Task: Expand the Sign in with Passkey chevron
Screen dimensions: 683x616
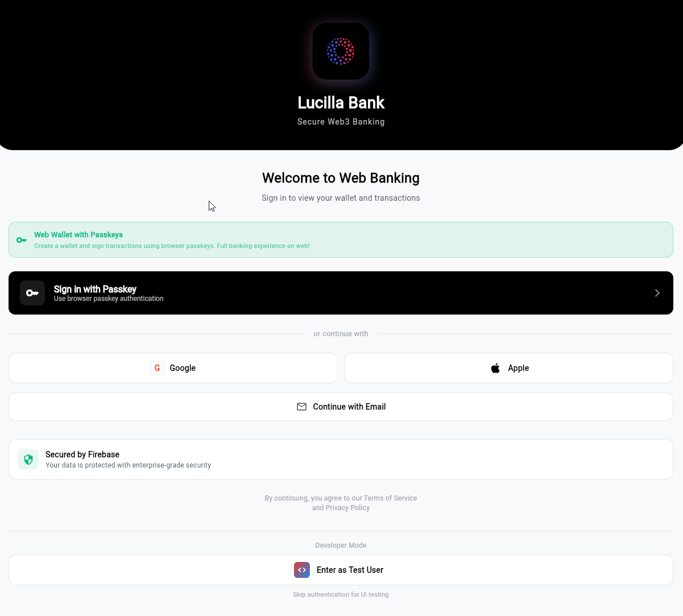Action: pyautogui.click(x=657, y=292)
